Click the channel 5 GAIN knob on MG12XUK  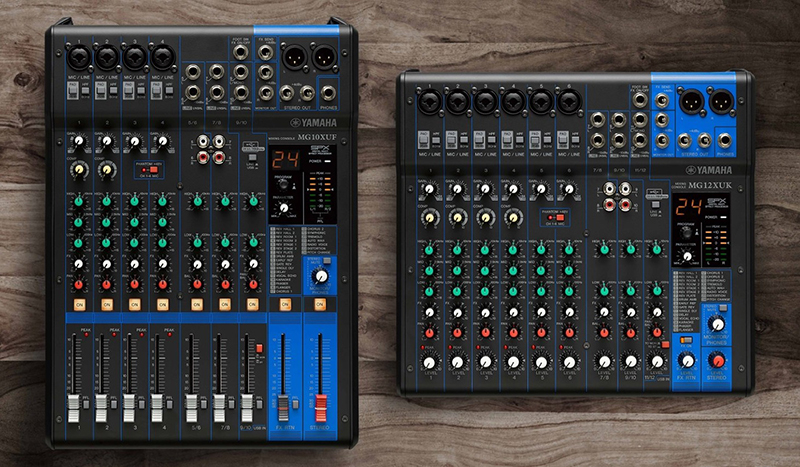click(541, 190)
